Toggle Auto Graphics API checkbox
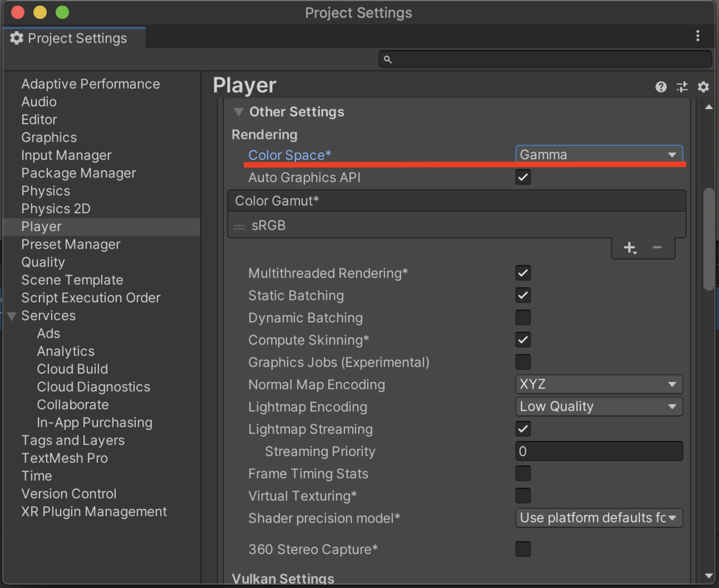Screen dimensions: 719x588 (523, 177)
